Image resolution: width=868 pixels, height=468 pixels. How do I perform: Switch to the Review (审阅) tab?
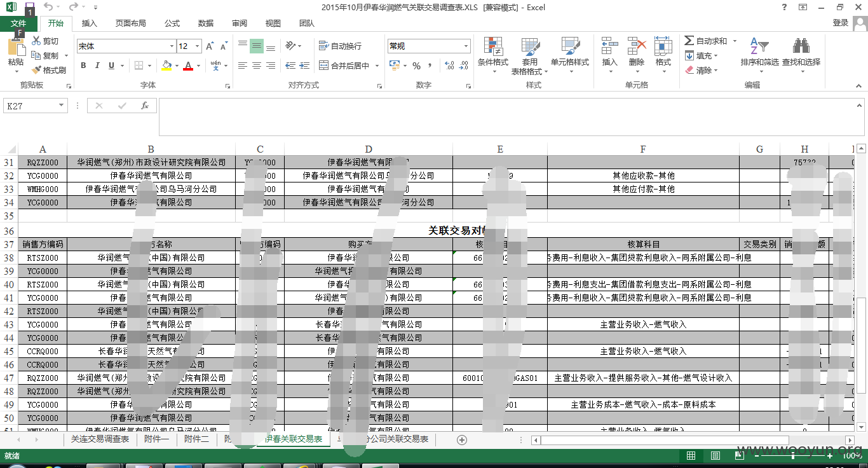[240, 23]
